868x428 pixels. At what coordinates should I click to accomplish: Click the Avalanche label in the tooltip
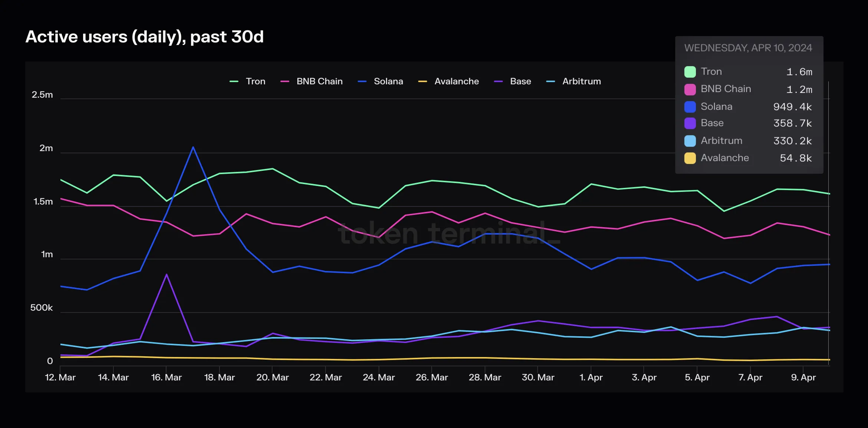point(725,158)
